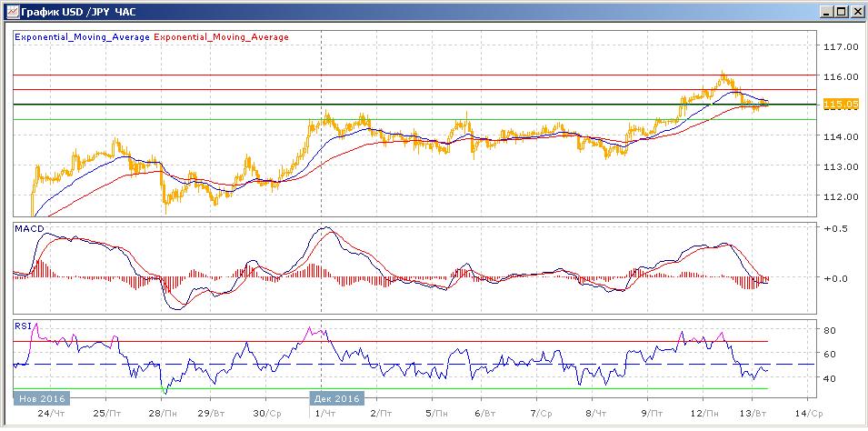Click the current price tag 115.05
Screen dimensions: 868x431
[x=840, y=105]
